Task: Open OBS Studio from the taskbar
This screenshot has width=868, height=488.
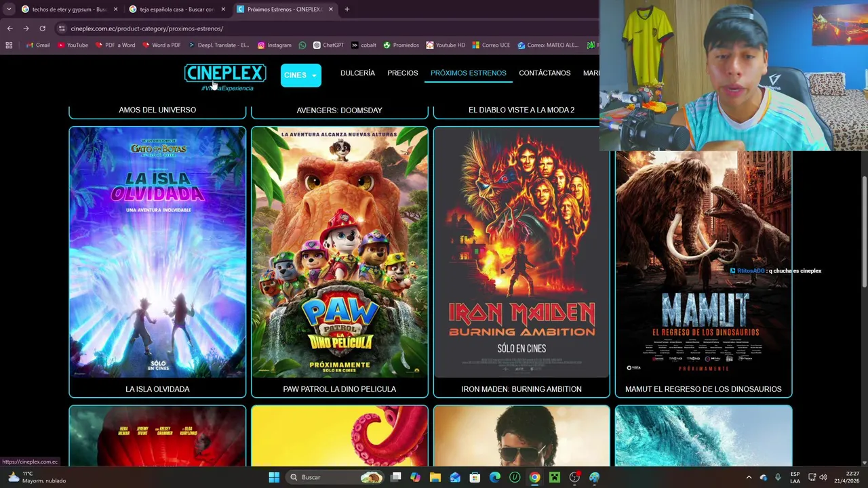Action: pyautogui.click(x=574, y=477)
